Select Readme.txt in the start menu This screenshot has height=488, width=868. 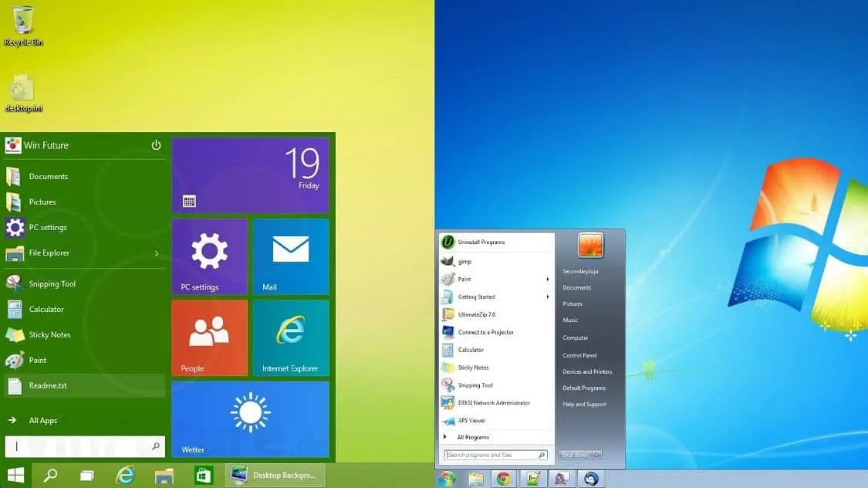(48, 385)
